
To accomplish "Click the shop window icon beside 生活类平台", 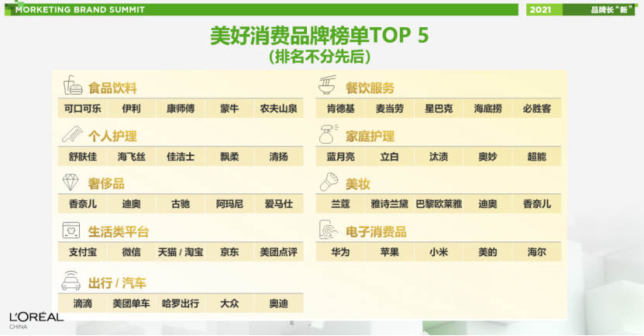I will 71,230.
